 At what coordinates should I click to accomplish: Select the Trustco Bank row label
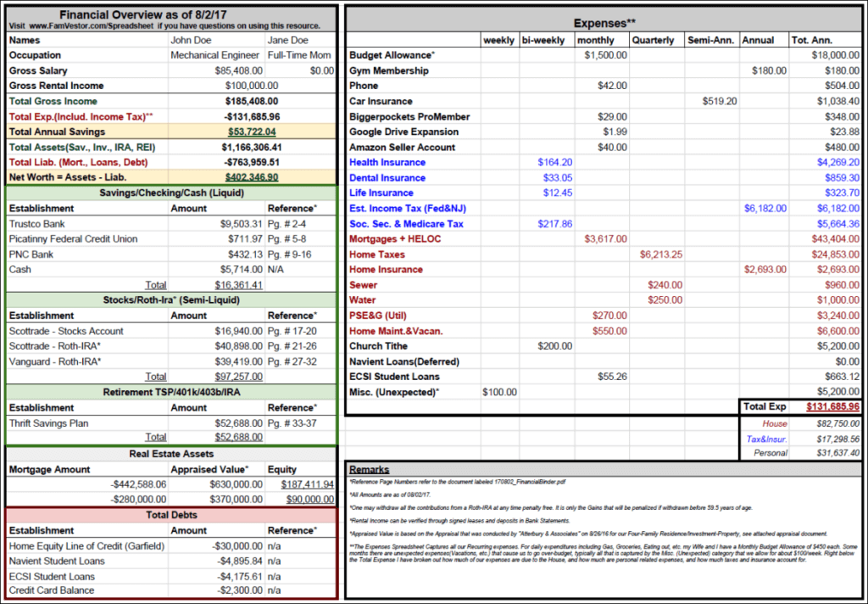[37, 224]
